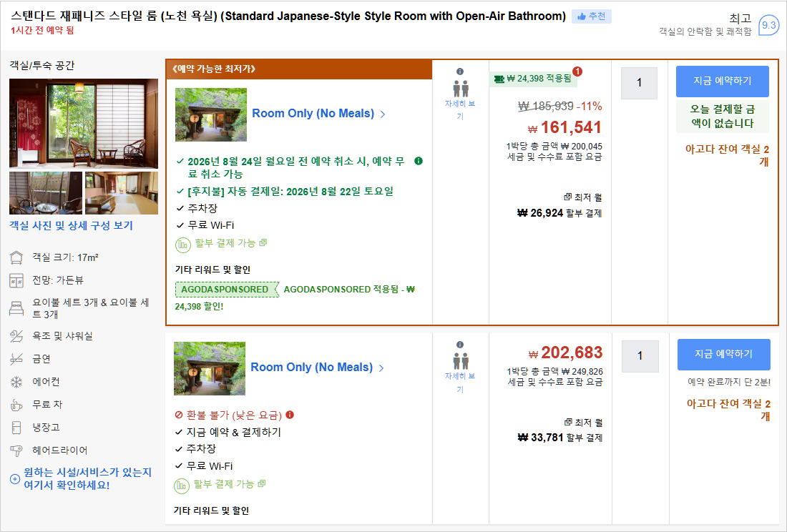Click the green info icon beside free cancellation
The width and height of the screenshot is (787, 532).
[419, 161]
